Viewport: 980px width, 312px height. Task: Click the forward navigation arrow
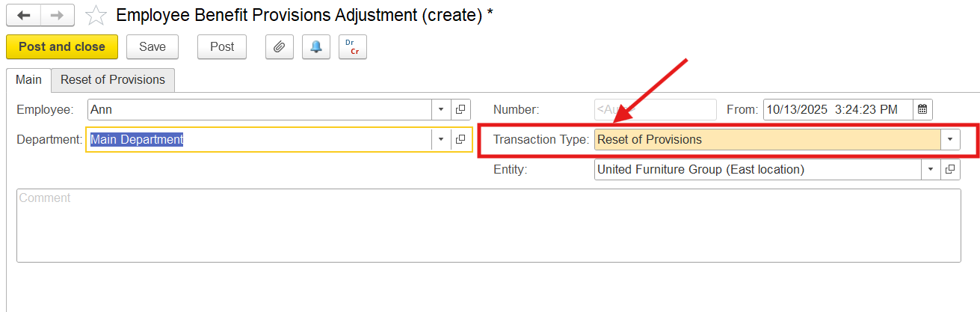tap(57, 15)
